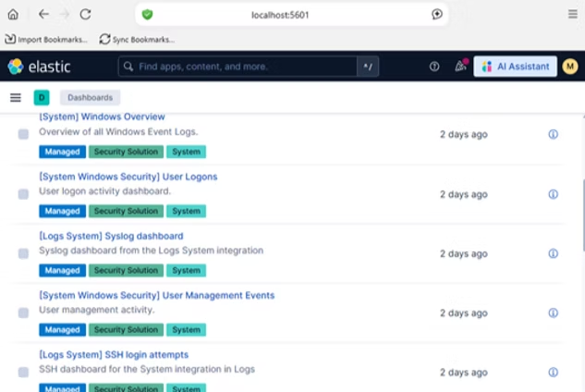Click the green shield security icon
The image size is (585, 392).
tap(147, 15)
